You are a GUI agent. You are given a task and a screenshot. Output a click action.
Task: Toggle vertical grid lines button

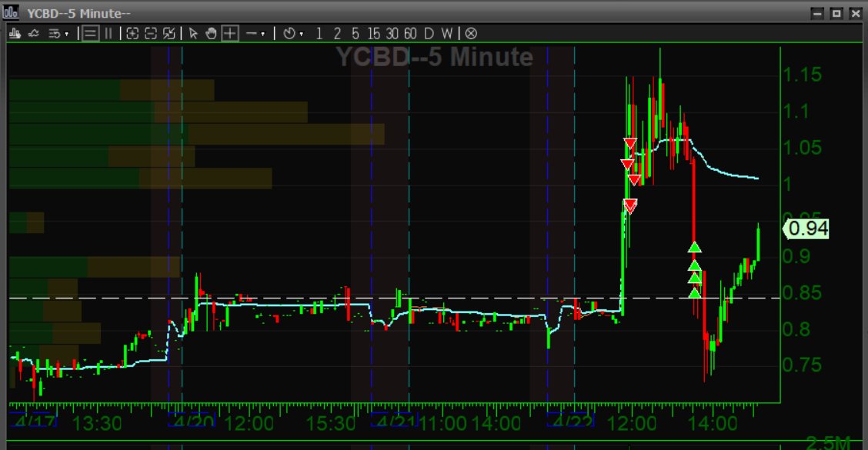108,34
